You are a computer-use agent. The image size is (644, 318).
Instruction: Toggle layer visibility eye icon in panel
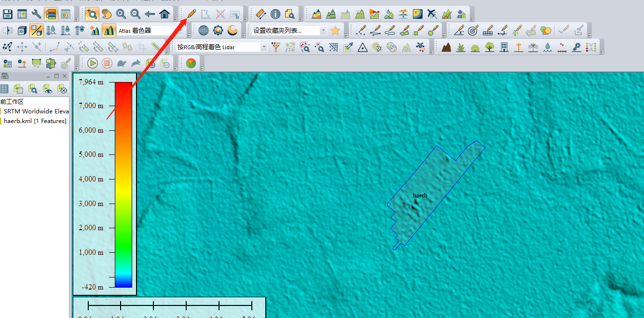coord(47,88)
